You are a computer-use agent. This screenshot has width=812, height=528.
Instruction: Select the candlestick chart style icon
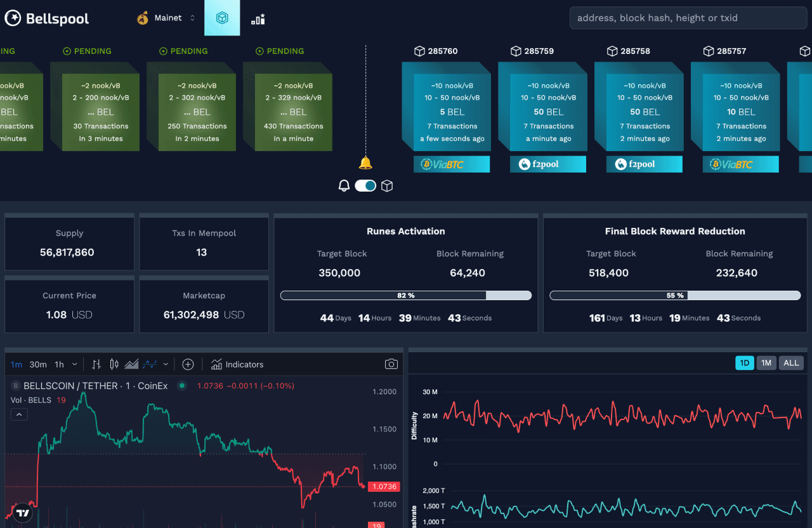tap(114, 364)
